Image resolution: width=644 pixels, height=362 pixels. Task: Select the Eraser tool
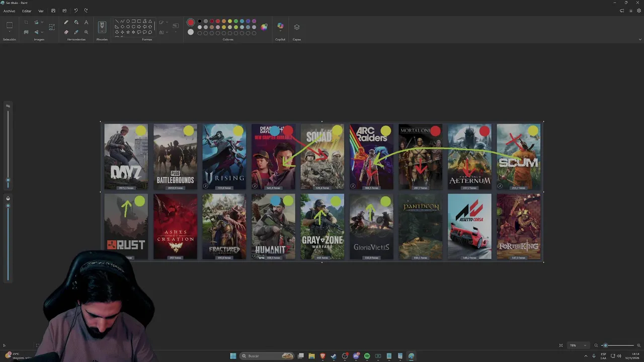[x=66, y=32]
